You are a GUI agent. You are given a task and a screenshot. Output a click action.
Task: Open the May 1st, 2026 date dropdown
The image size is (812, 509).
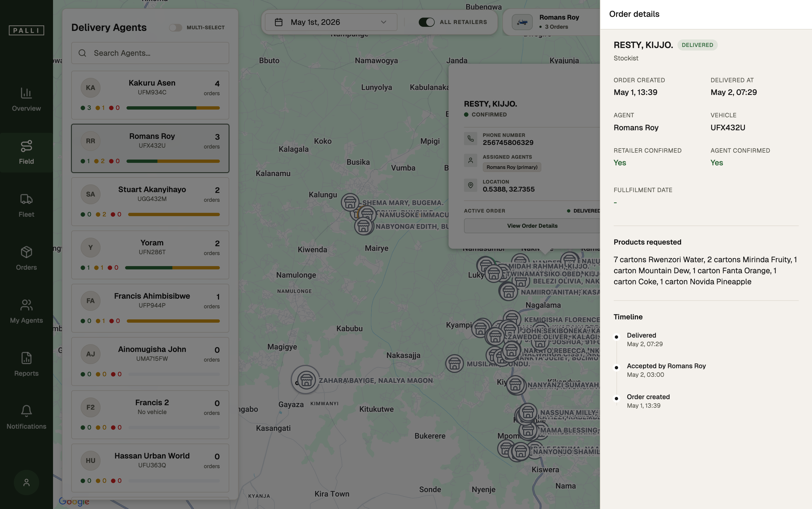click(331, 22)
